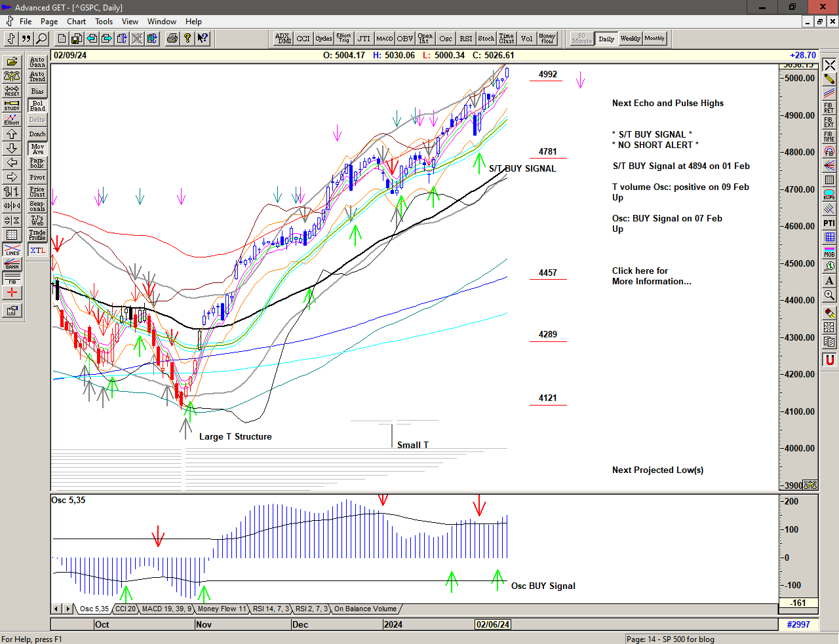Click the RESET icon in left sidebar

click(x=12, y=90)
